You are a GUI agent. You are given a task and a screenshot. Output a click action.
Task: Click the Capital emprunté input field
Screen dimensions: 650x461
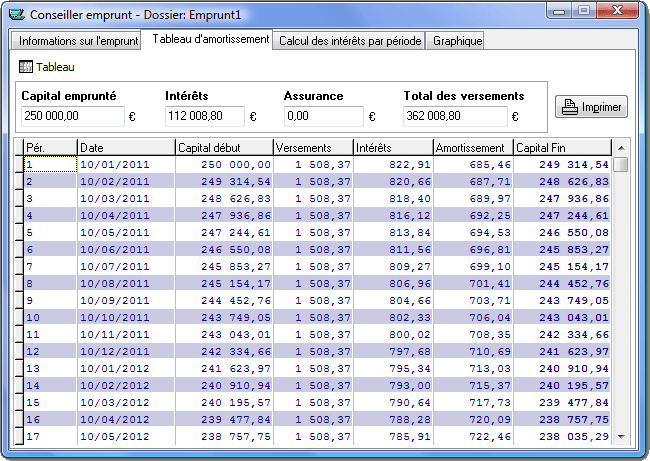(x=71, y=116)
